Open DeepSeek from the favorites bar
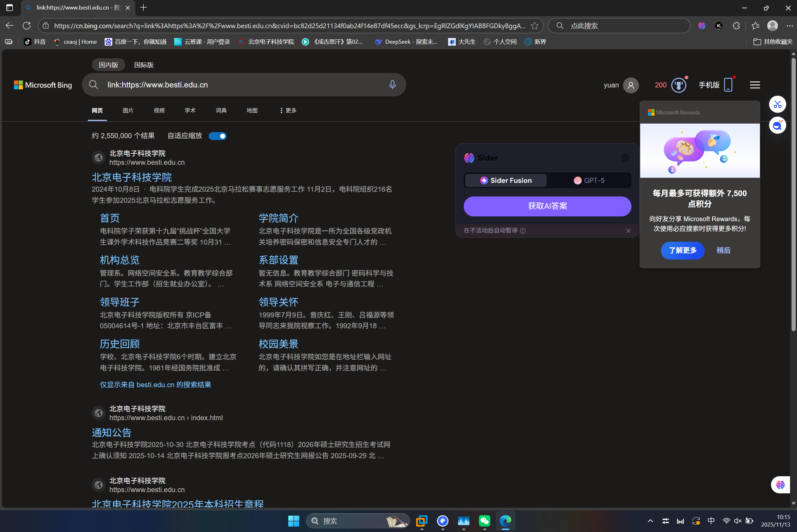The height and width of the screenshot is (532, 797). (x=406, y=42)
